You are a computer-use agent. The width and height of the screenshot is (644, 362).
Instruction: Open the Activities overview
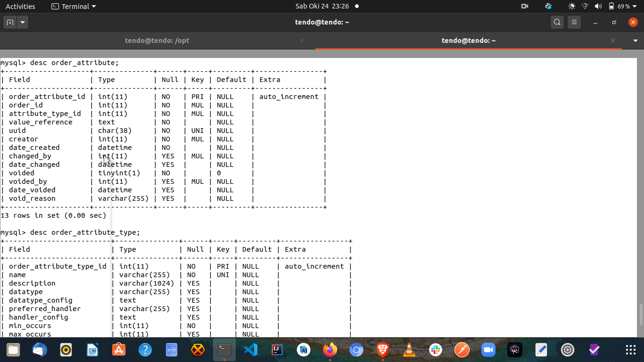pos(20,7)
